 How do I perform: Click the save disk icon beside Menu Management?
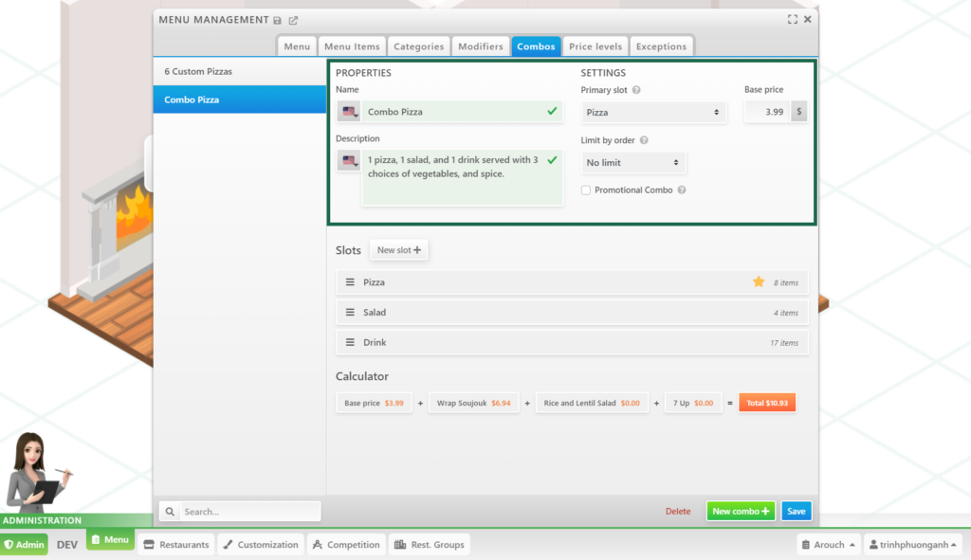click(x=278, y=20)
